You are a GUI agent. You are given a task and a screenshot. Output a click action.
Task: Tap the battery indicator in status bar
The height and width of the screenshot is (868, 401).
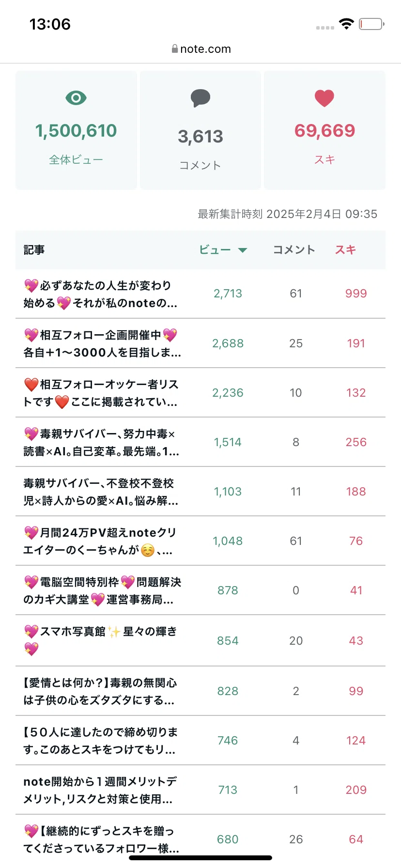371,24
